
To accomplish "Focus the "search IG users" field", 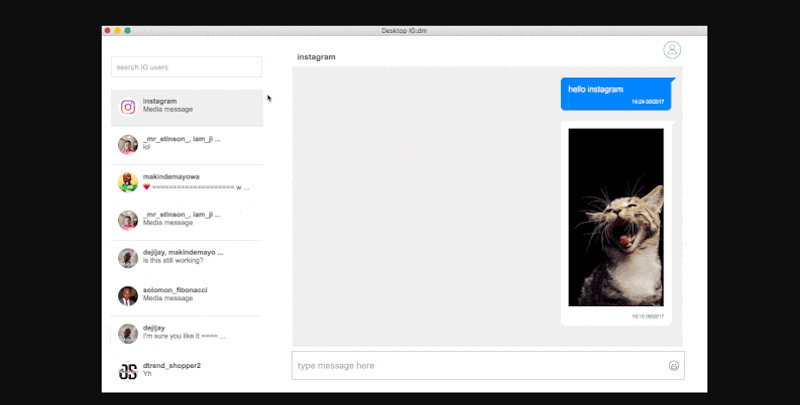I will (x=186, y=67).
